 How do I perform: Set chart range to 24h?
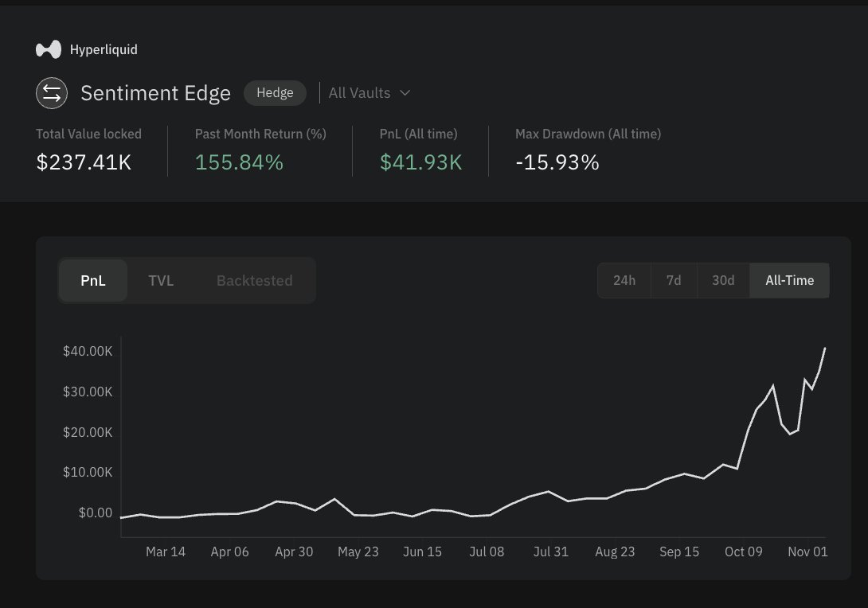pyautogui.click(x=624, y=280)
